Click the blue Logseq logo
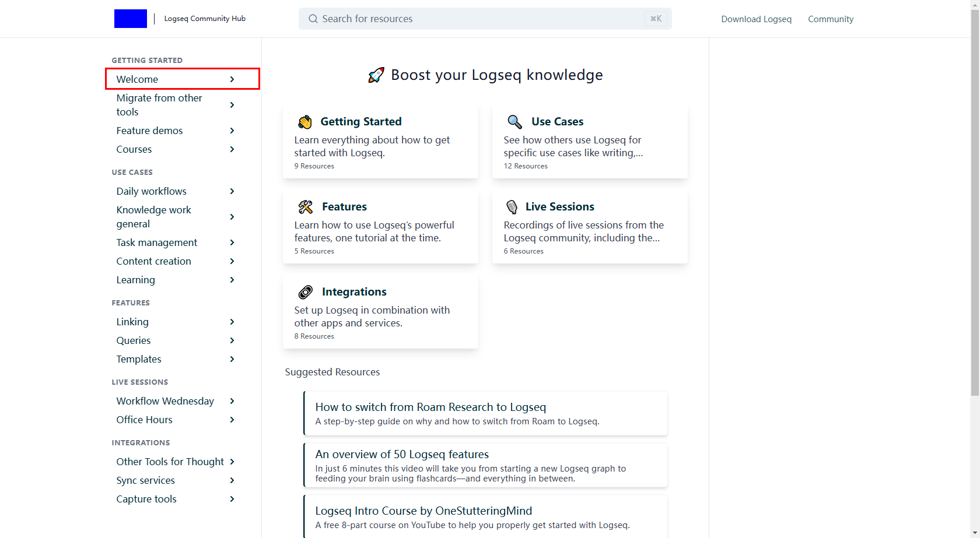This screenshot has width=980, height=538. point(131,19)
